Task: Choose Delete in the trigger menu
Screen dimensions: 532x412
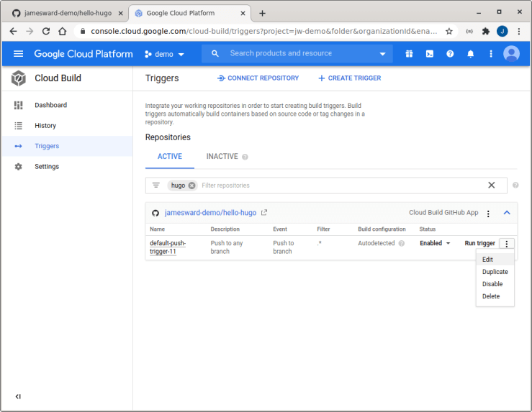Action: pyautogui.click(x=491, y=296)
